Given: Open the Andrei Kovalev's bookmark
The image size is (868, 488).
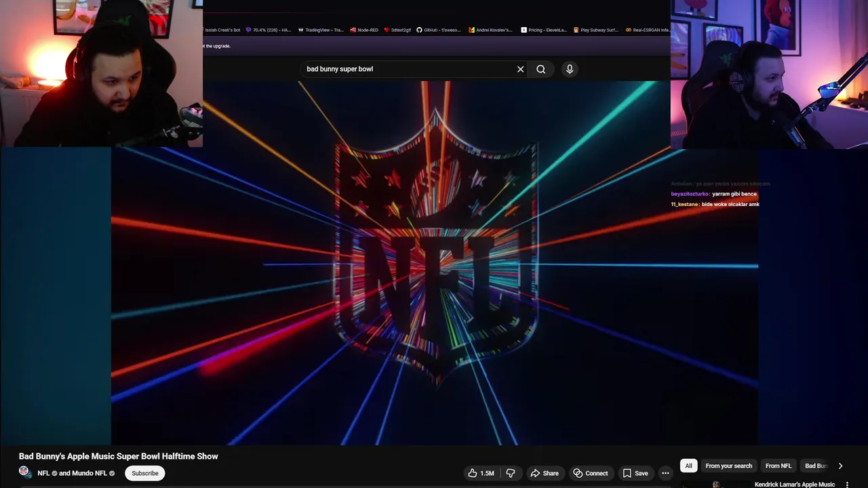Looking at the screenshot, I should (x=491, y=30).
